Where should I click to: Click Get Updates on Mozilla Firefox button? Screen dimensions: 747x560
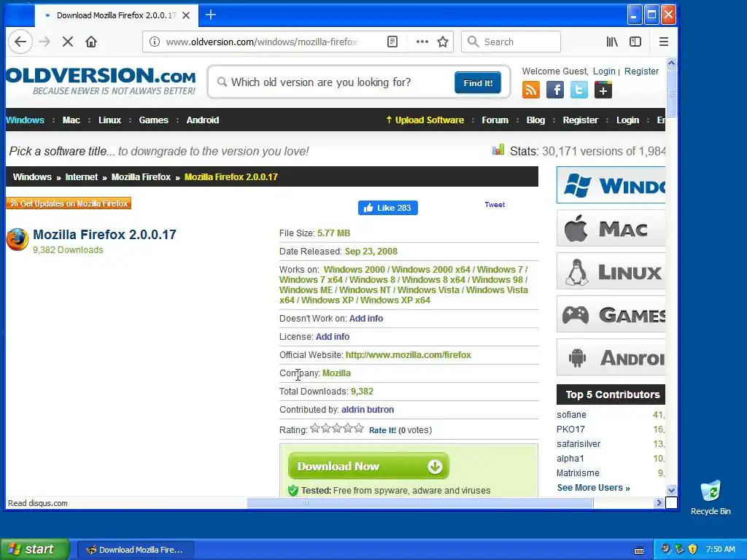coord(69,203)
